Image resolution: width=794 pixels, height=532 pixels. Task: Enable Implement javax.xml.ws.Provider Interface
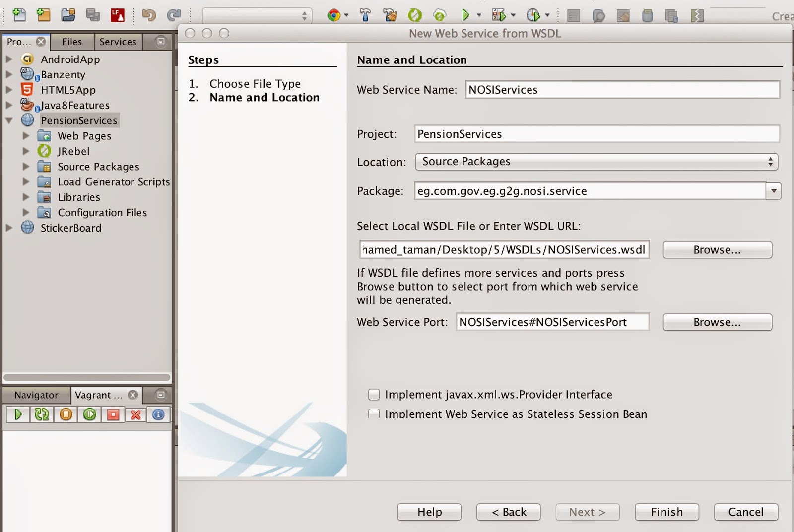pos(374,394)
